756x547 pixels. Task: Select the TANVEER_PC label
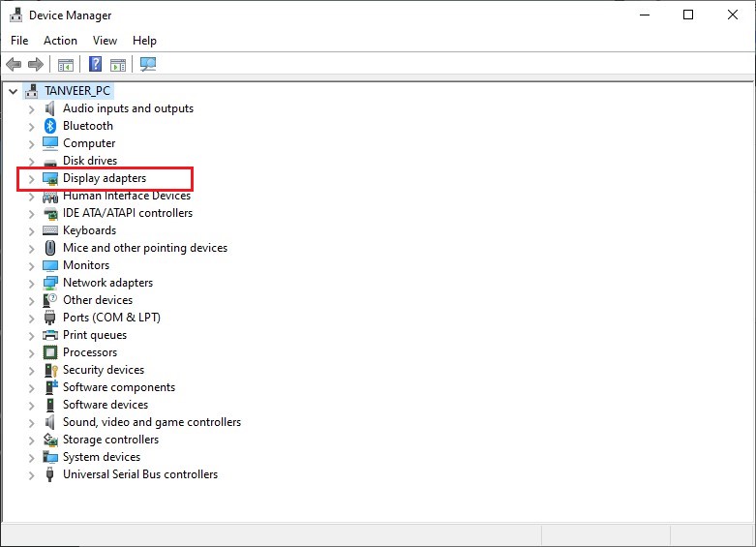click(77, 91)
